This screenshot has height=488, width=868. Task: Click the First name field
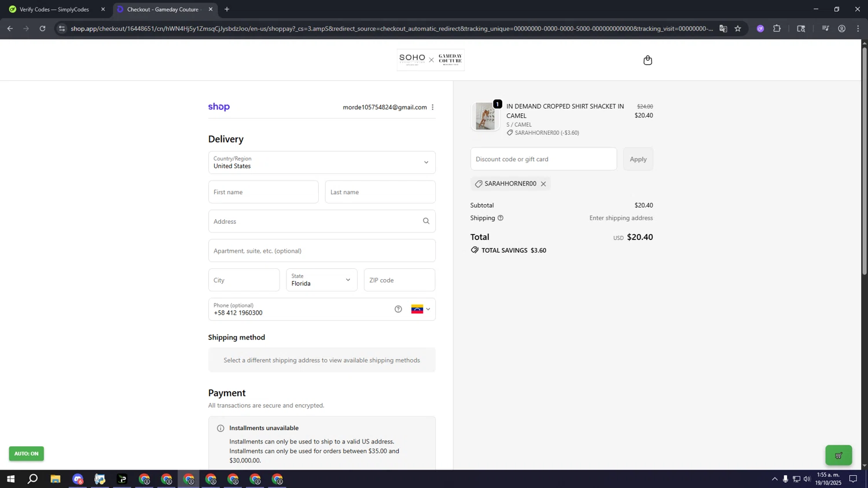click(x=263, y=192)
